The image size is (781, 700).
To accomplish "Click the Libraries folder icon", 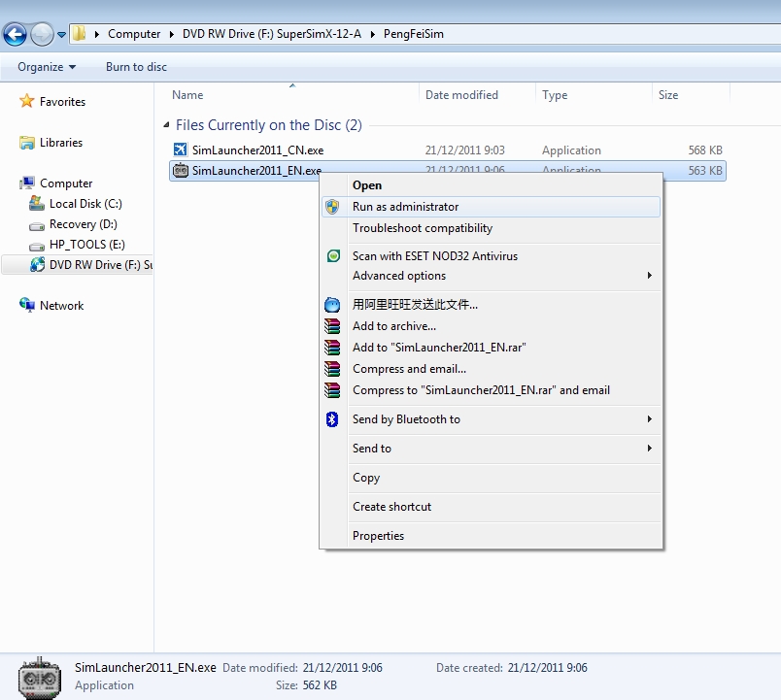I will [x=27, y=143].
